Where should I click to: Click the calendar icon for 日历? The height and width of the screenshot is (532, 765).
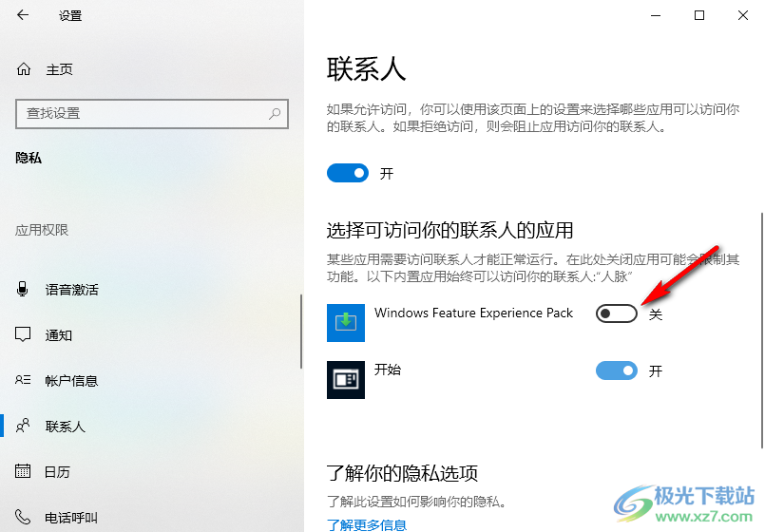tap(23, 471)
